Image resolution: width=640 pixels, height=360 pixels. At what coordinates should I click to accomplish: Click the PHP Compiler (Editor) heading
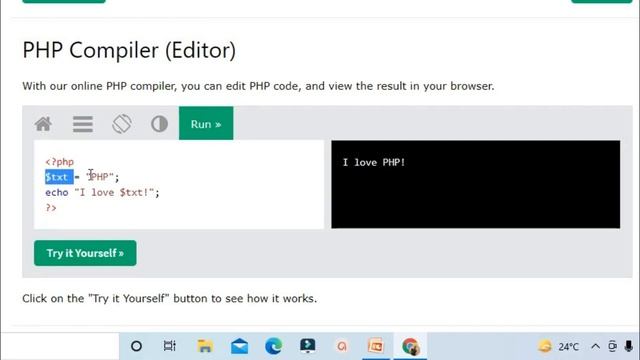pos(129,51)
